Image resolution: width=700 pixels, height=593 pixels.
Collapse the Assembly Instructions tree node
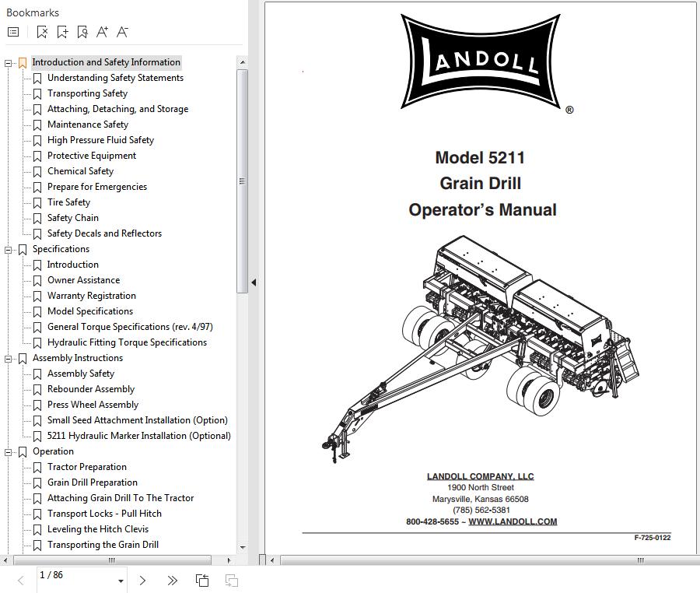click(x=8, y=359)
